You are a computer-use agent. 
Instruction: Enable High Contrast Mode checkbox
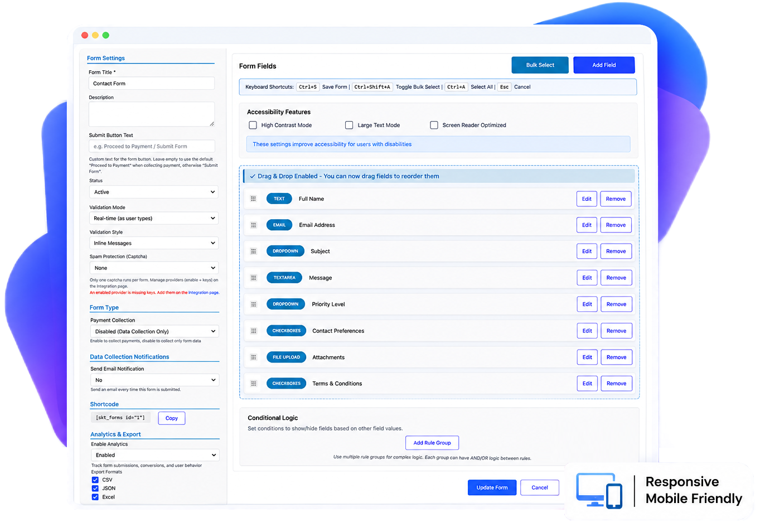coord(253,125)
